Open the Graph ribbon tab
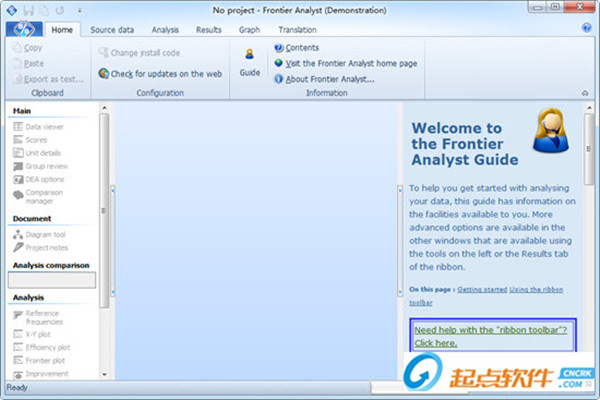The image size is (600, 400). coord(249,29)
